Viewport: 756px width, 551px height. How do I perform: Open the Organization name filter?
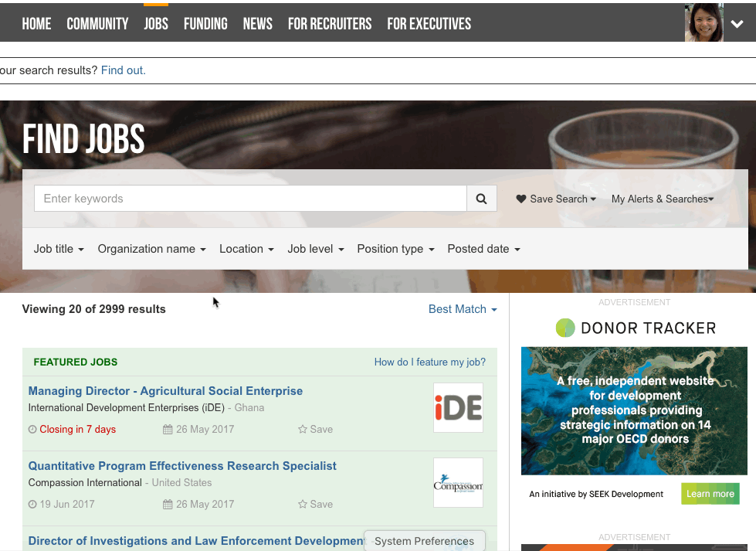[x=152, y=249]
